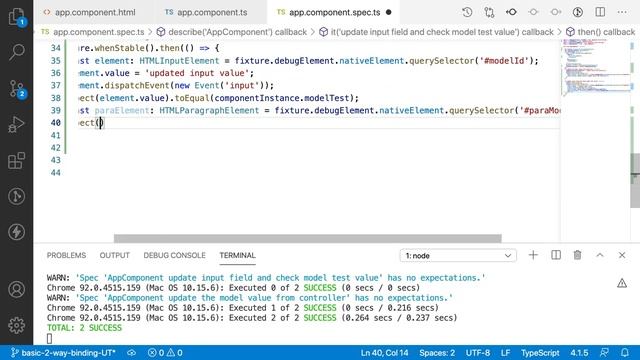
Task: Click describe('AppComponent') callback breadcrumb
Action: coord(237,32)
